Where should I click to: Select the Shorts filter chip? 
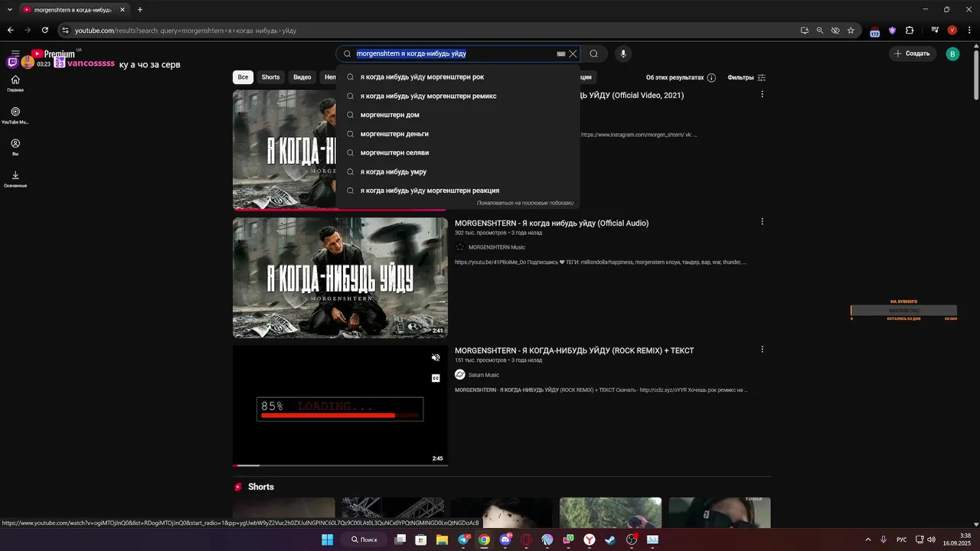pyautogui.click(x=271, y=77)
